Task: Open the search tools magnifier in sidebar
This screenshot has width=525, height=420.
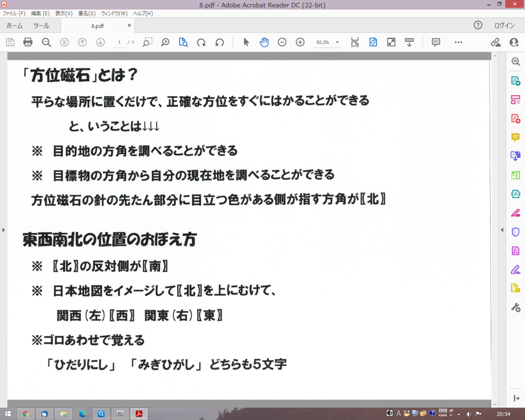Action: 515,62
